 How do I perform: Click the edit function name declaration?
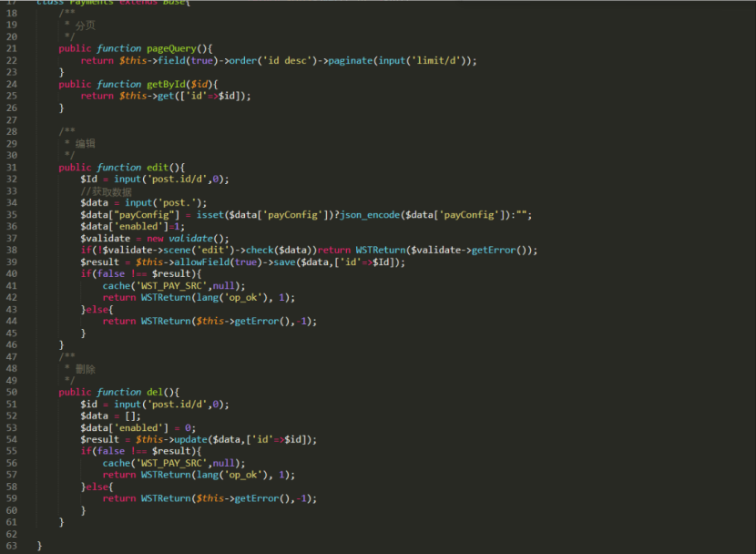click(158, 168)
